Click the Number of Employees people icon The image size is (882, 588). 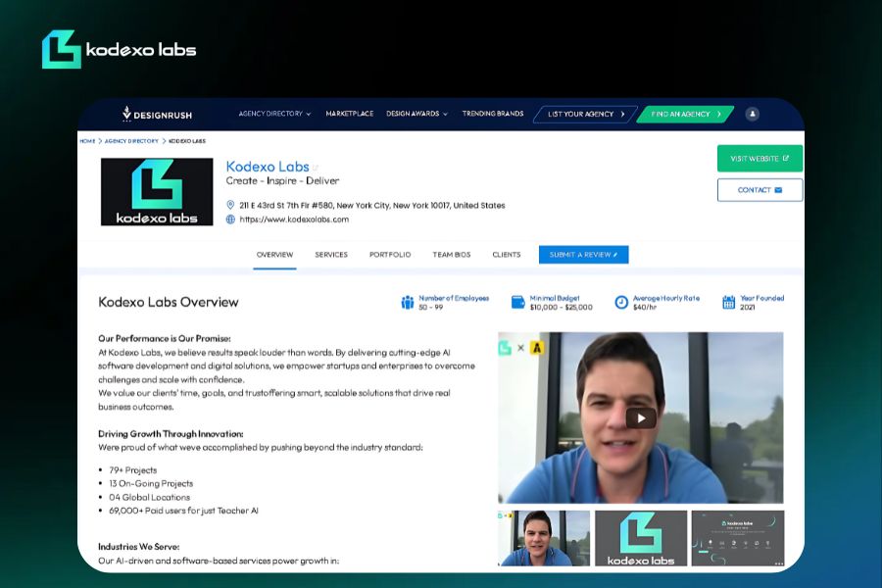click(408, 302)
